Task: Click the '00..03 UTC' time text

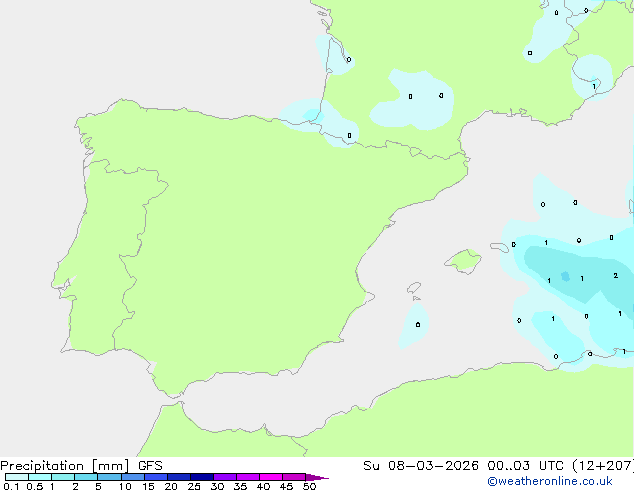Action: click(x=526, y=466)
